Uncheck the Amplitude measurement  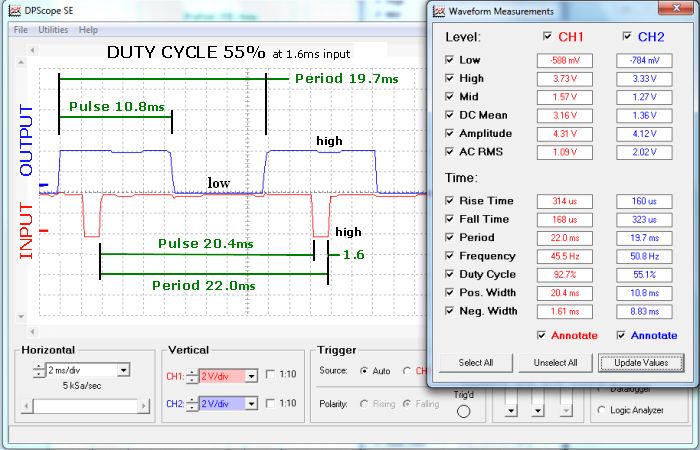450,133
